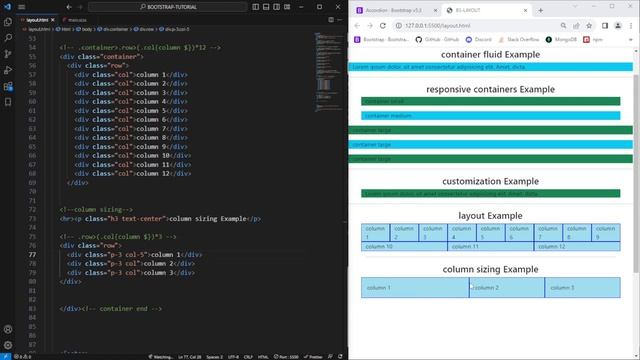
Task: Reload the browser page
Action: coord(383,26)
